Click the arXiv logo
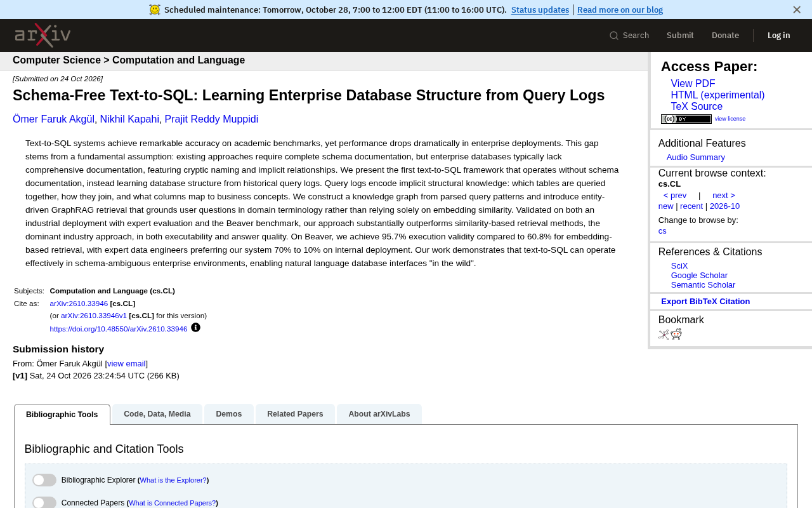 pyautogui.click(x=43, y=36)
